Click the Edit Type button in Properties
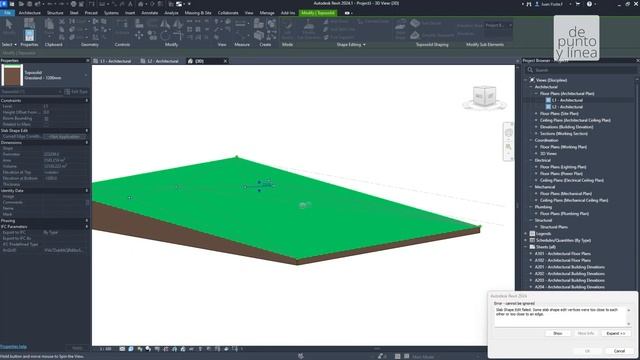640x360 pixels. 76,92
